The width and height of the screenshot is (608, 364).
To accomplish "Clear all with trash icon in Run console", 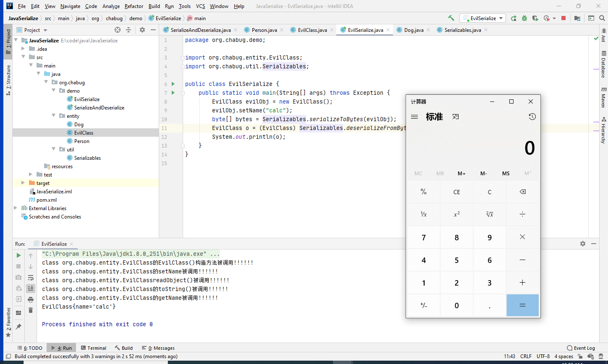I will 31,310.
